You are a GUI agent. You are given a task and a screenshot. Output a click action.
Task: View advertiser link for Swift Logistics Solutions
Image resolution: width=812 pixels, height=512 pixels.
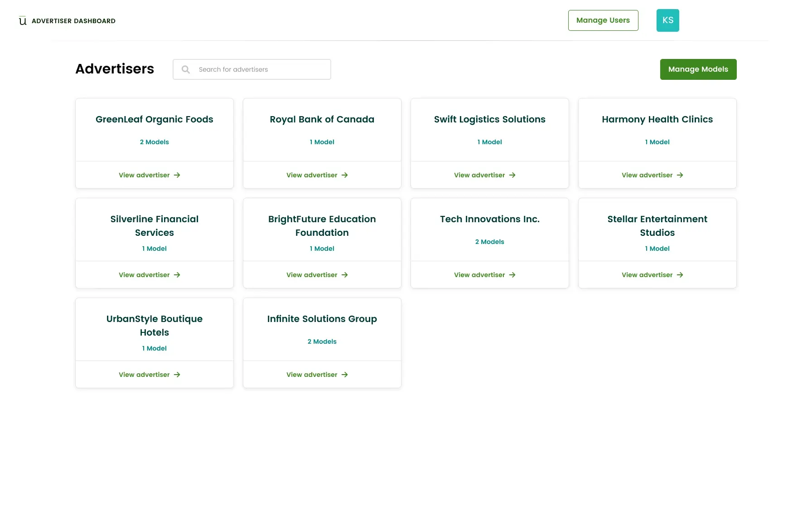tap(485, 175)
